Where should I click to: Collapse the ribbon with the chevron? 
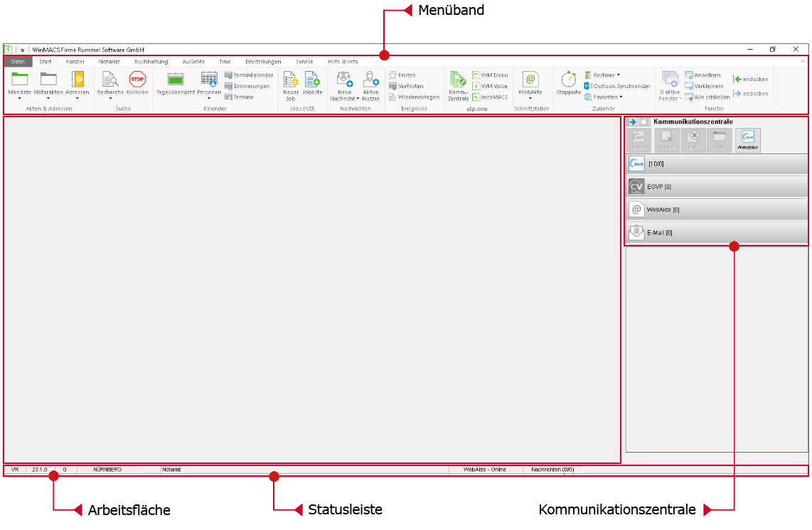[803, 61]
